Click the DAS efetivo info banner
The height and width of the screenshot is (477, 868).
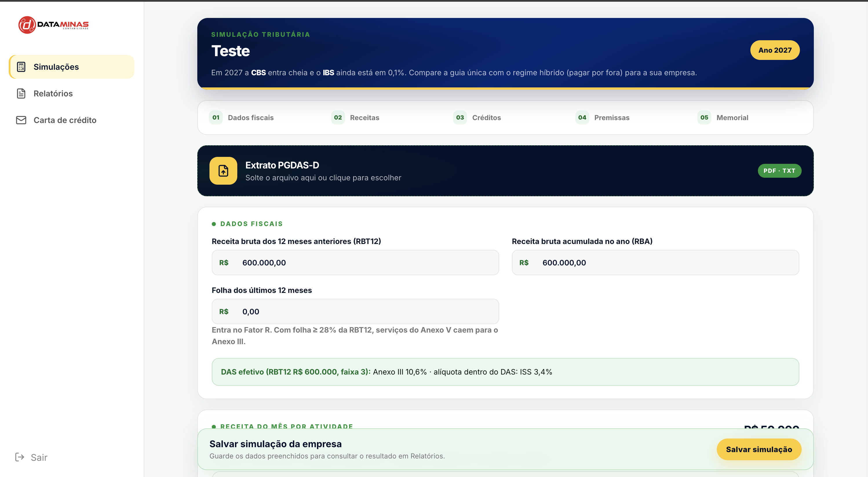tap(506, 372)
